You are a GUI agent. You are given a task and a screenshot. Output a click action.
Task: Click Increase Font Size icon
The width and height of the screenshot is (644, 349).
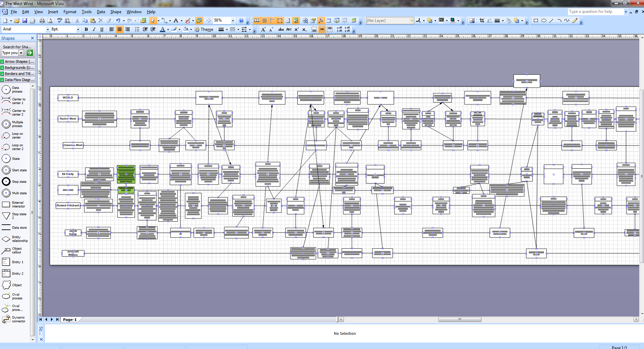[x=263, y=29]
